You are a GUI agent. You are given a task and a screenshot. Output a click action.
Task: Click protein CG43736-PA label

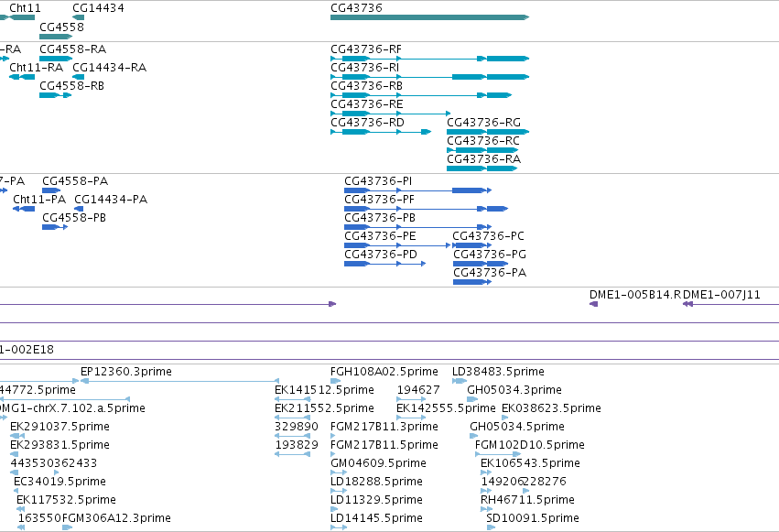click(490, 273)
